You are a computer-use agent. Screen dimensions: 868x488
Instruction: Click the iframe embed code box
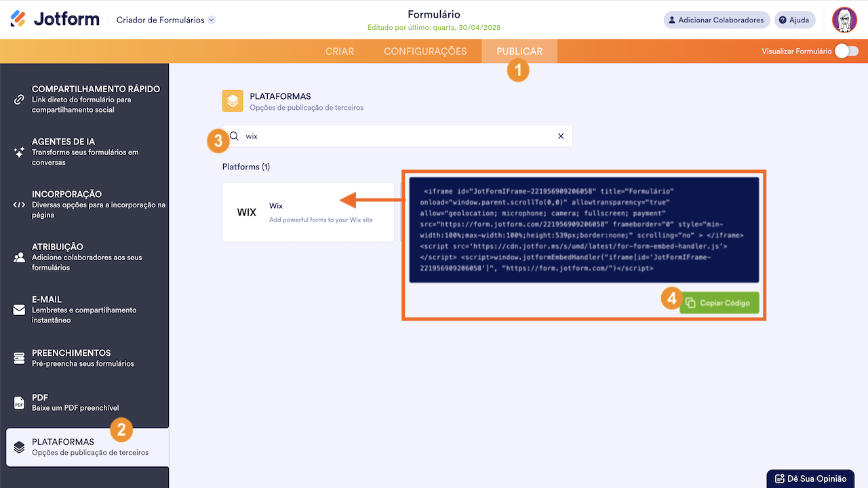[x=584, y=230]
